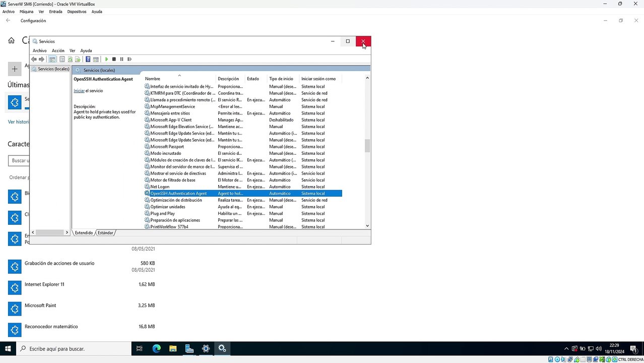
Task: Click Configuración back arrow
Action: point(8,21)
